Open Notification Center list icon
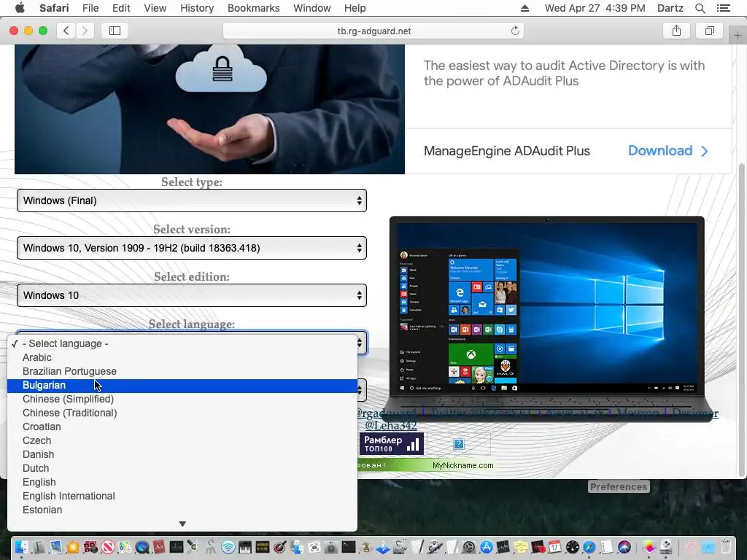This screenshot has width=747, height=560. (x=723, y=8)
